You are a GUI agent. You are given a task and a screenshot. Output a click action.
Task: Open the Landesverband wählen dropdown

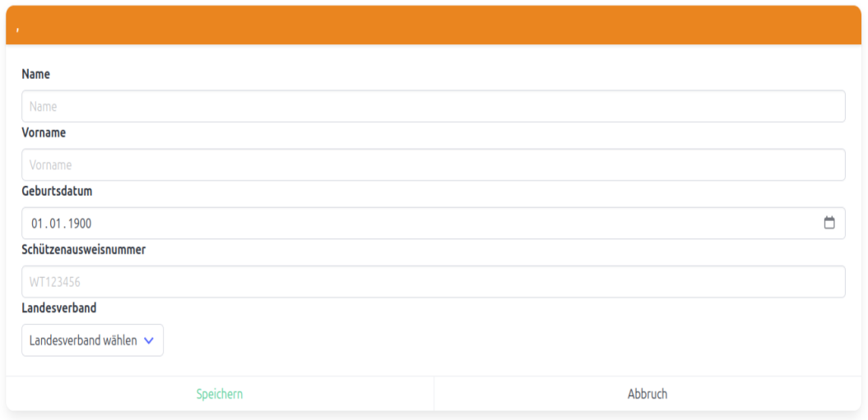click(92, 340)
